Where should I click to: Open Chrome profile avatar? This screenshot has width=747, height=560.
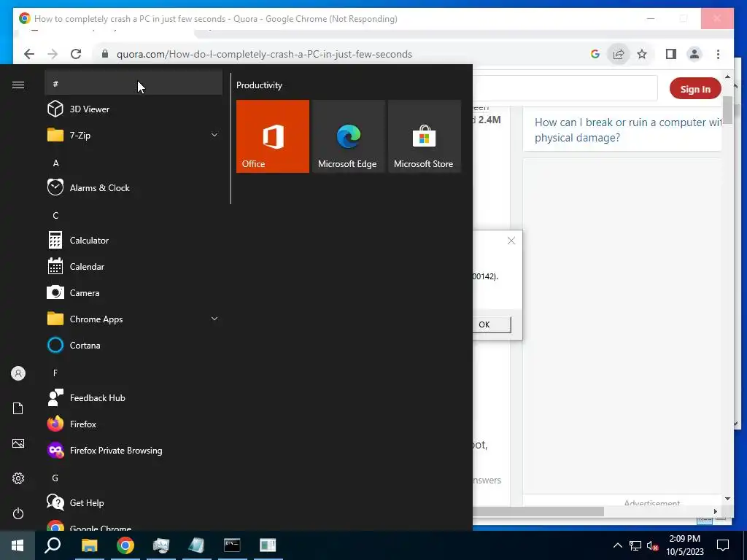[694, 54]
